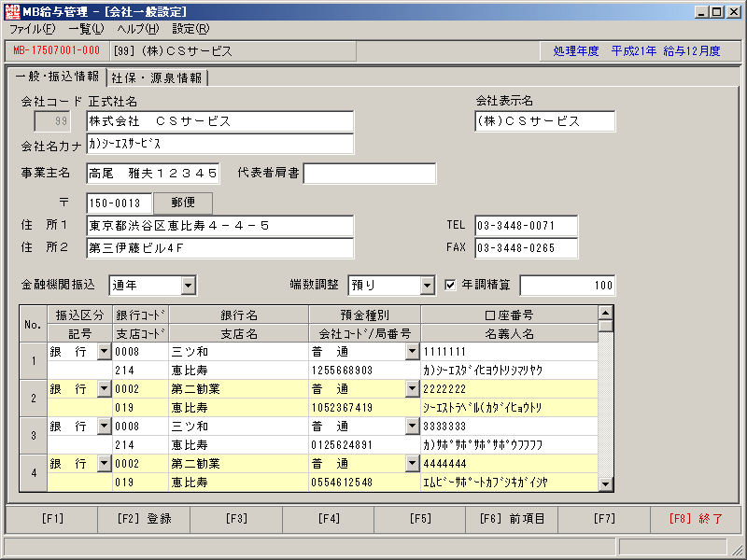
Task: Open 振込区分 dropdown in row 2
Action: coord(105,388)
